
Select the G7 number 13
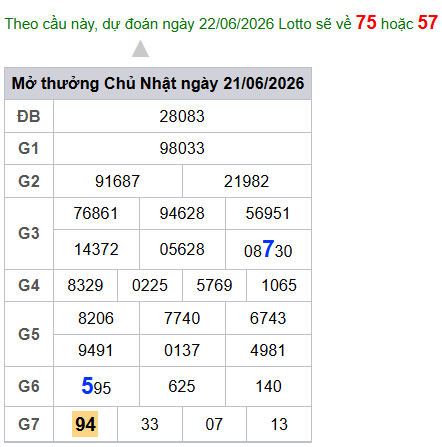tap(279, 424)
